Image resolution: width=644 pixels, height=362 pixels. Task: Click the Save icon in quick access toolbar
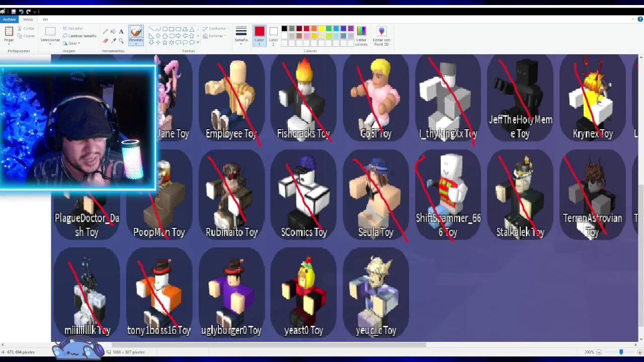[x=14, y=11]
